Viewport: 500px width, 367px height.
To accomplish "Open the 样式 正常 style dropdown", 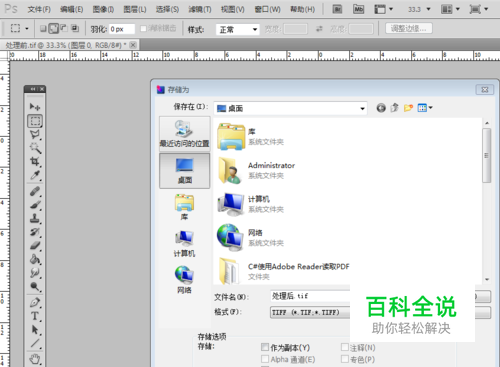I will click(x=238, y=29).
